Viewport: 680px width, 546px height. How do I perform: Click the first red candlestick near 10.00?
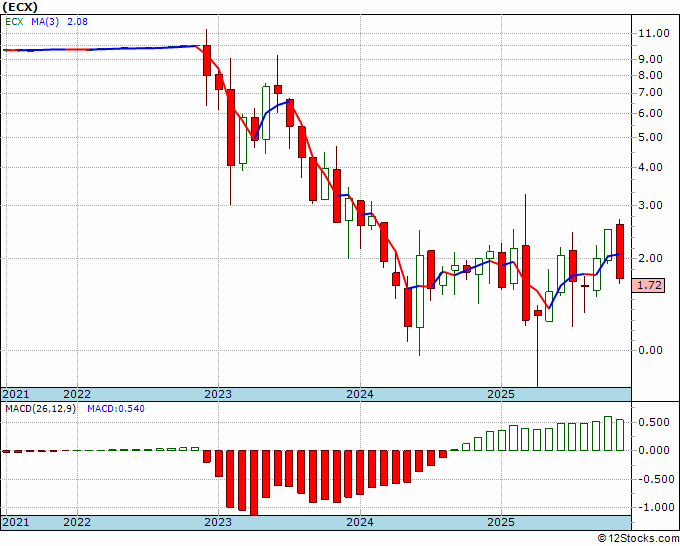tap(207, 60)
